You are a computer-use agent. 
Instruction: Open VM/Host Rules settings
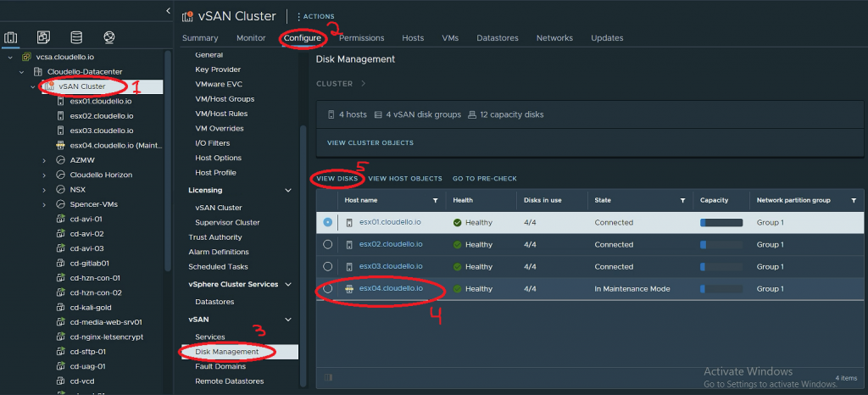[x=221, y=114]
